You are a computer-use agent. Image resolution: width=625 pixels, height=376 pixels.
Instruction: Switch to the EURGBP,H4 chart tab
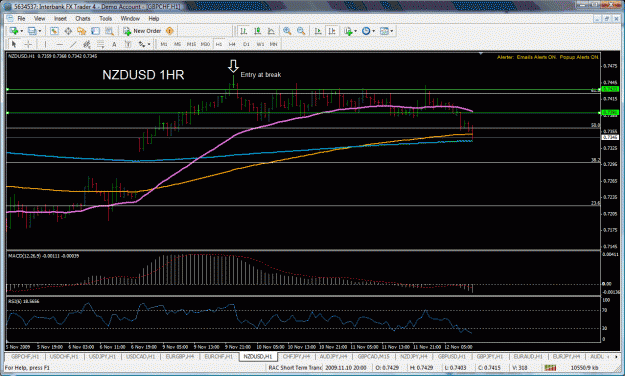[x=180, y=356]
